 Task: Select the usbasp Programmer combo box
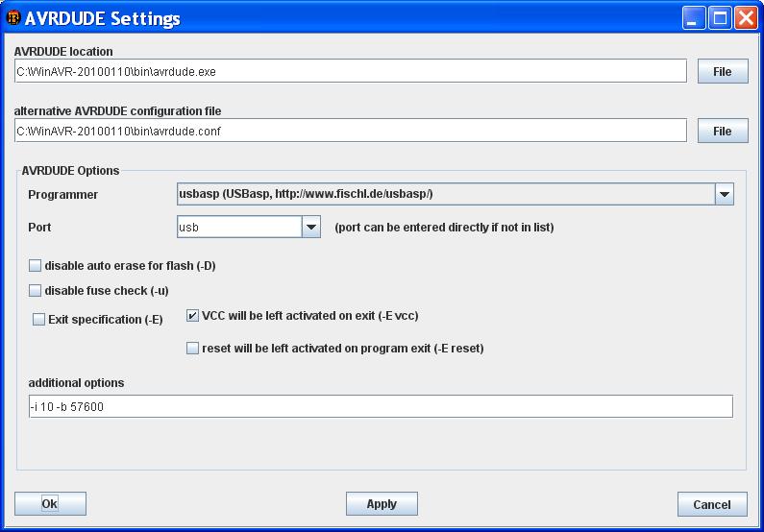click(456, 194)
